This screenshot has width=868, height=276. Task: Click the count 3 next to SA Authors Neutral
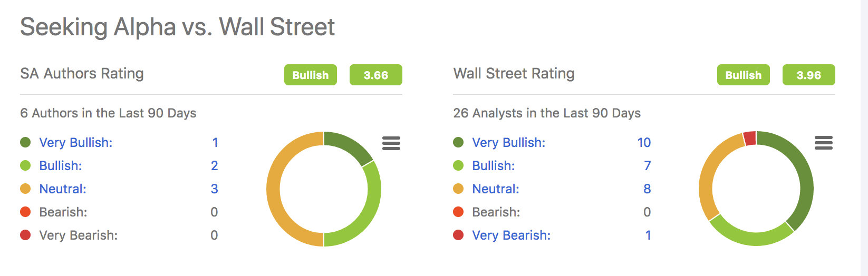214,189
